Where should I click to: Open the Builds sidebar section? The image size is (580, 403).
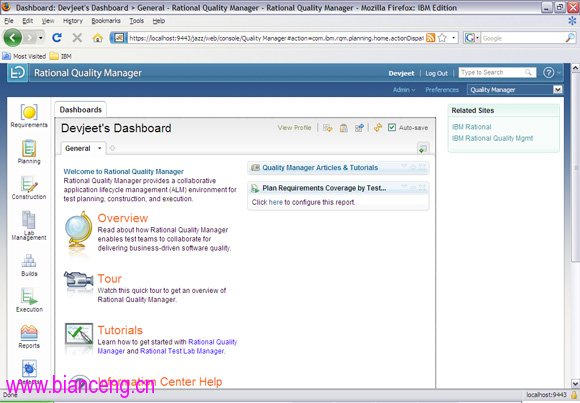pos(29,265)
